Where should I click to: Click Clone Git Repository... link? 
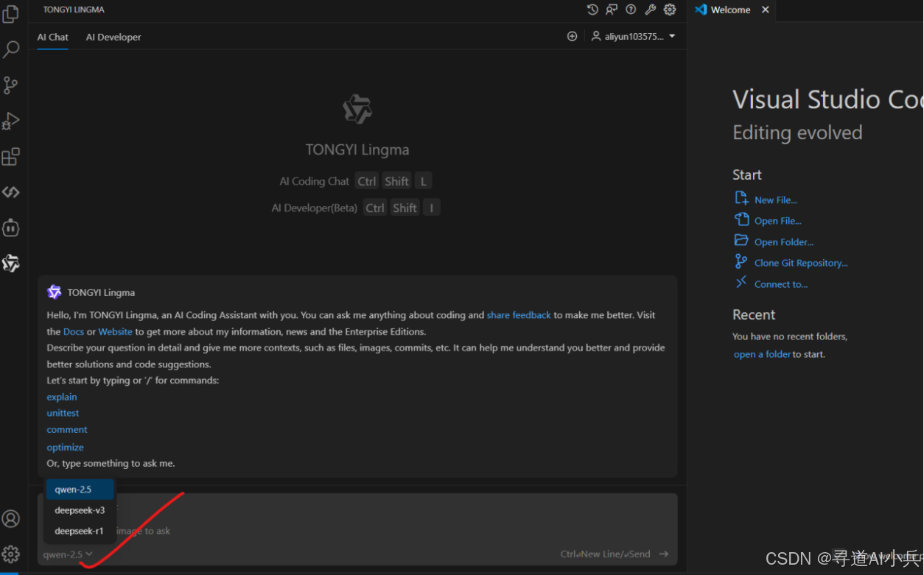(x=801, y=263)
